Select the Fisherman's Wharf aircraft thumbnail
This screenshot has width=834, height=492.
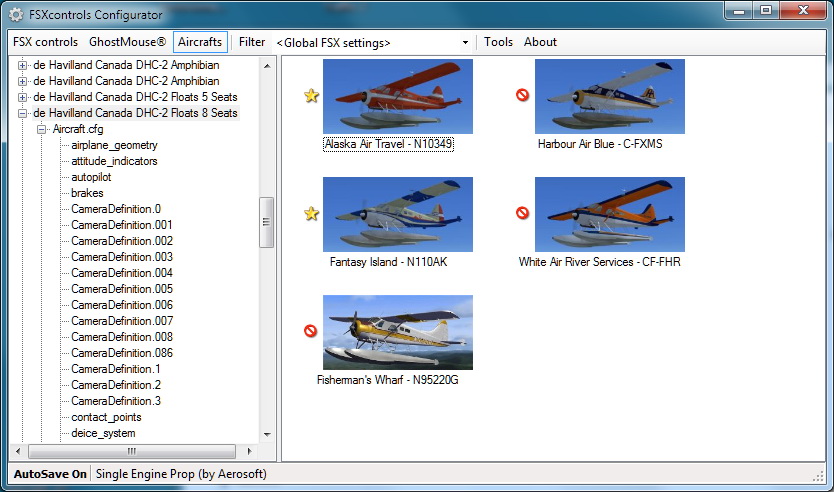(x=398, y=332)
